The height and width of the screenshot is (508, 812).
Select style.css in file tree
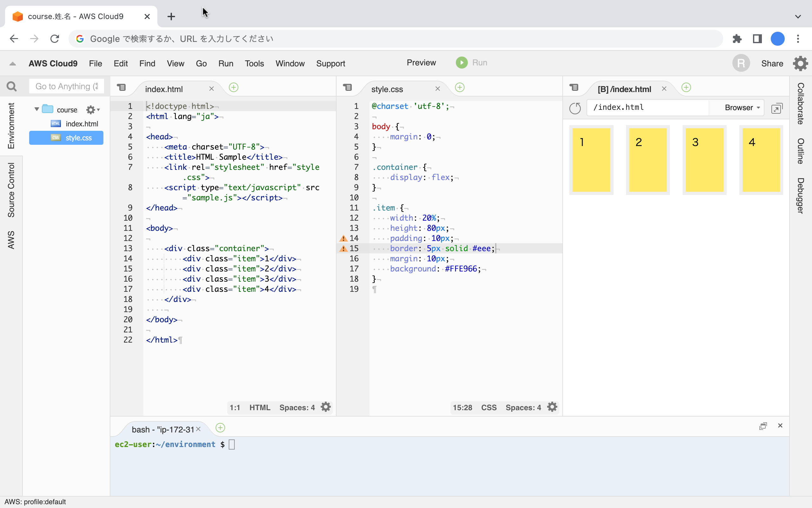coord(66,138)
